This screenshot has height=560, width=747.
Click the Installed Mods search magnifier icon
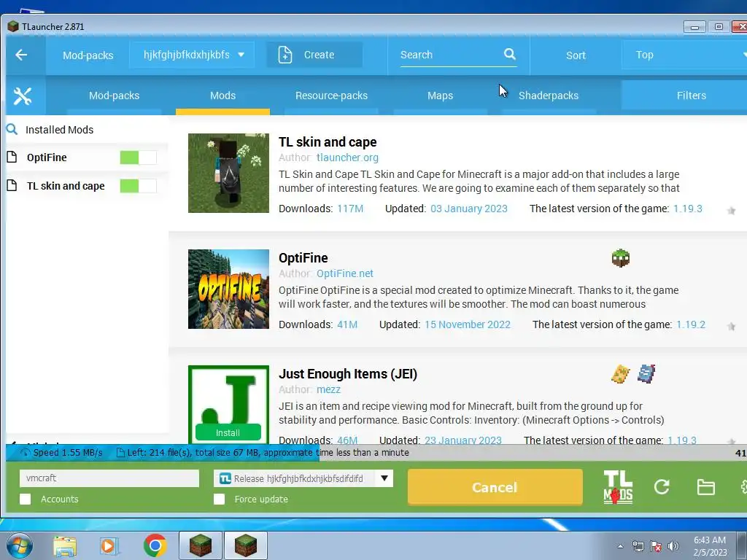(12, 129)
